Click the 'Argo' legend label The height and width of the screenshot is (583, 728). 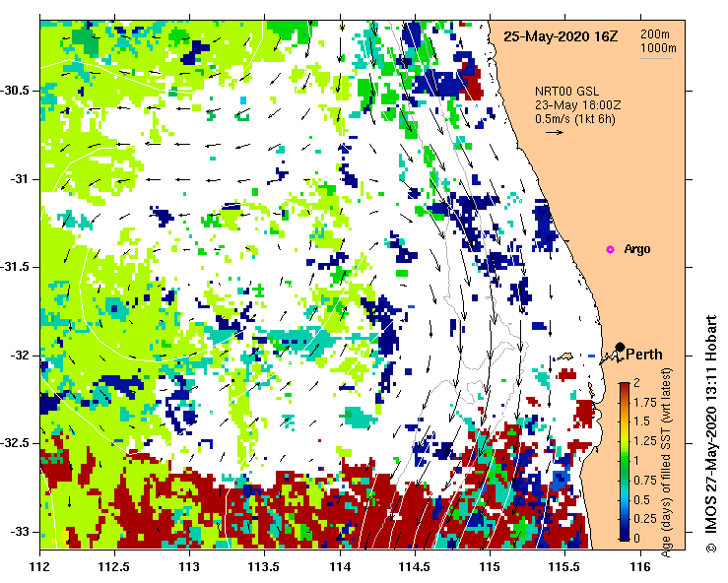(637, 249)
